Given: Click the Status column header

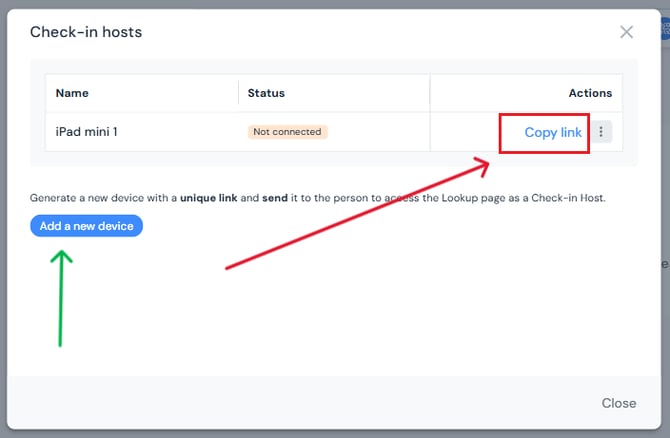Looking at the screenshot, I should pyautogui.click(x=266, y=93).
